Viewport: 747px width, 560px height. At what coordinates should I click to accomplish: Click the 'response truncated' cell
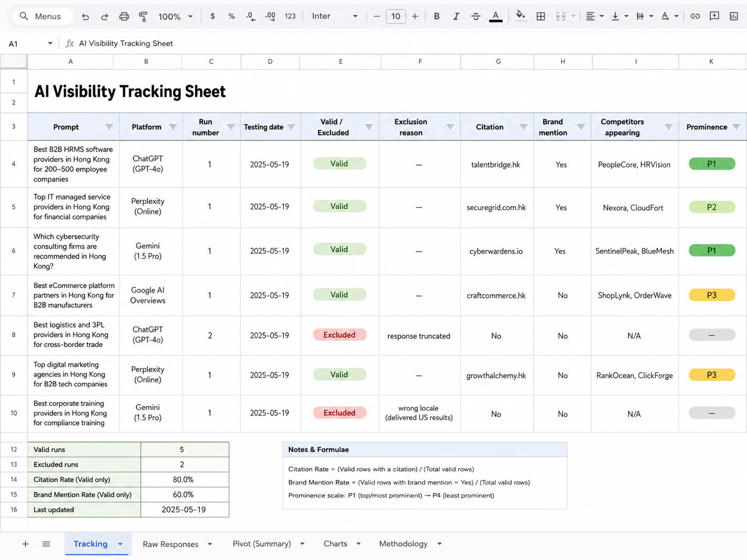pos(419,336)
